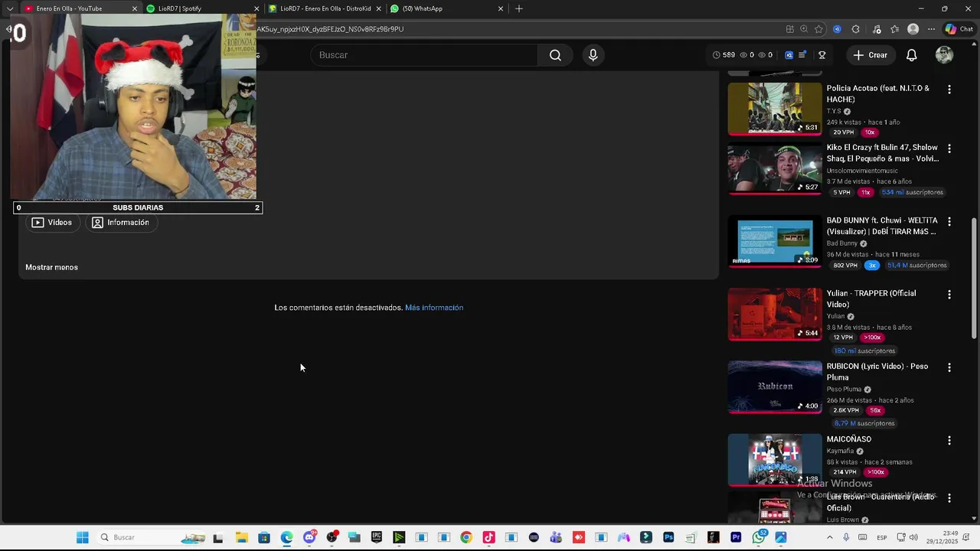Open options menu for Kiko El Crazy video
Image resolution: width=980 pixels, height=551 pixels.
pyautogui.click(x=949, y=148)
